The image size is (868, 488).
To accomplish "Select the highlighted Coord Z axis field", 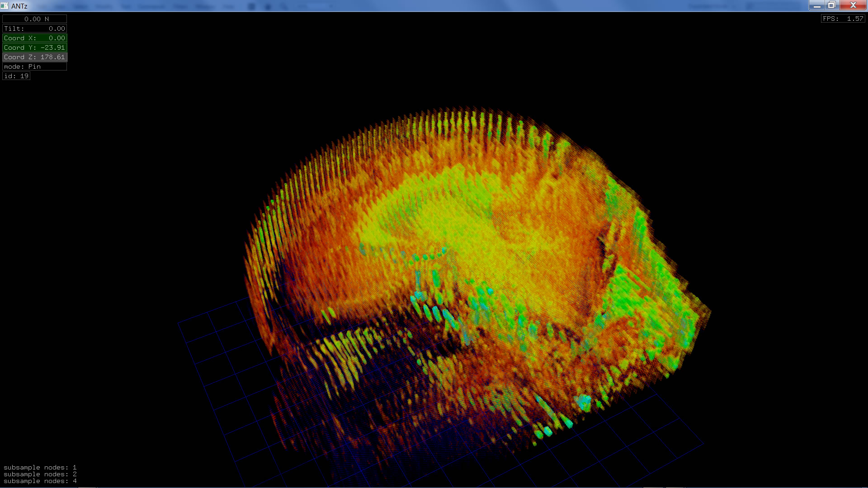I will 35,57.
